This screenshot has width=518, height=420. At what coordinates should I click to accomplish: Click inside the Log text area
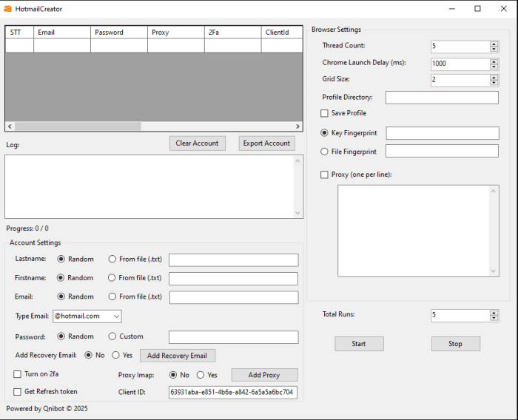tap(149, 187)
